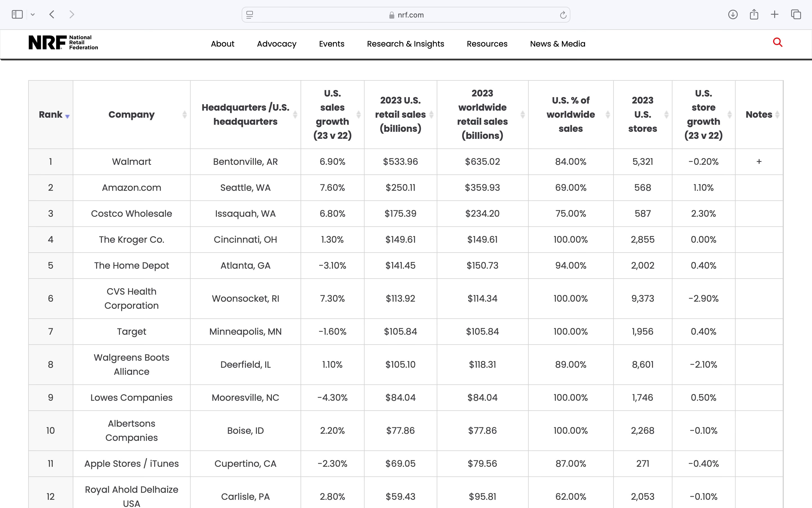Go back to the previous page

tap(52, 14)
